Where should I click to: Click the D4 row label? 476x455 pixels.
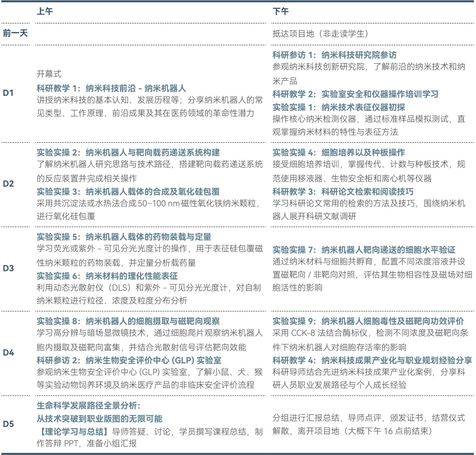tap(8, 353)
